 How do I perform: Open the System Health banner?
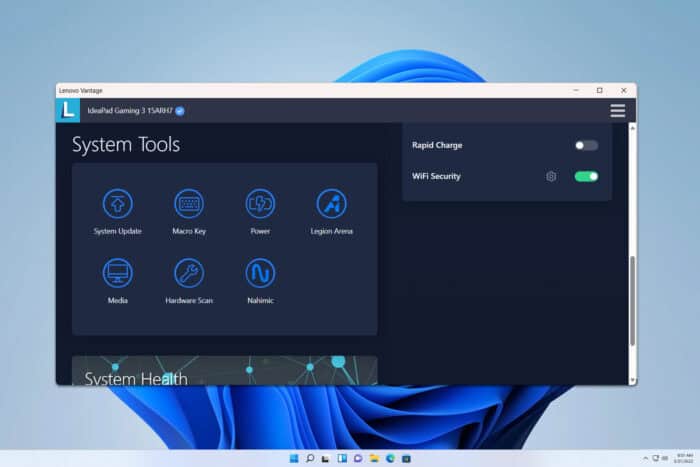(x=225, y=370)
